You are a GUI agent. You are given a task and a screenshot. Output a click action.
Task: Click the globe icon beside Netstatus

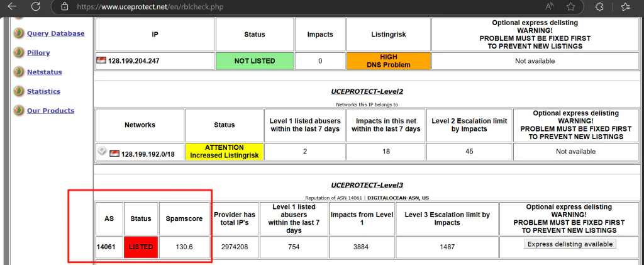pos(19,72)
